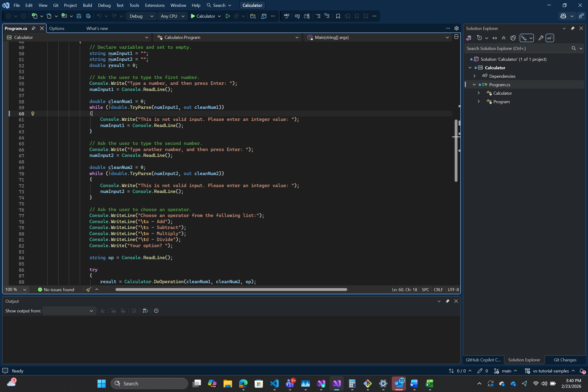Open the Debug configuration dropdown
This screenshot has height=392, width=588.
click(141, 16)
